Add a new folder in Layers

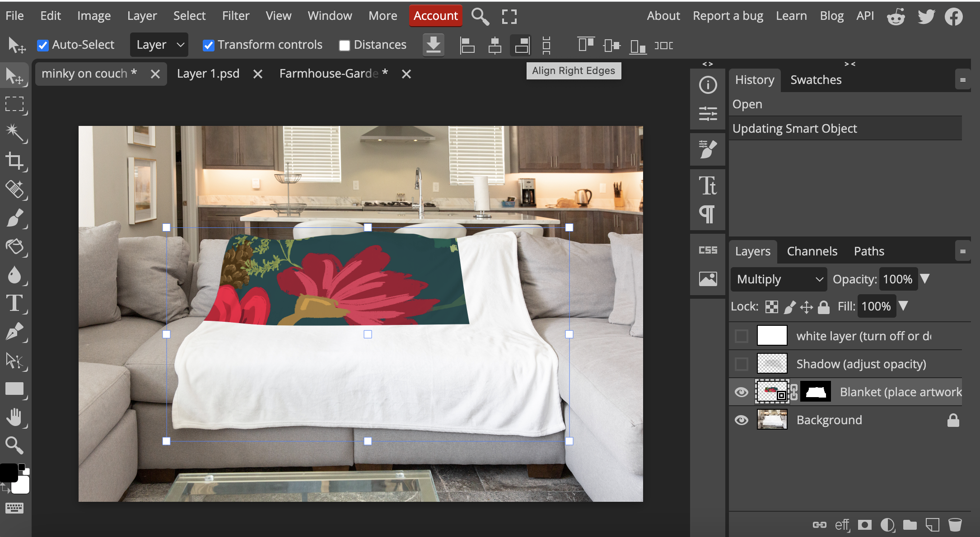[910, 524]
